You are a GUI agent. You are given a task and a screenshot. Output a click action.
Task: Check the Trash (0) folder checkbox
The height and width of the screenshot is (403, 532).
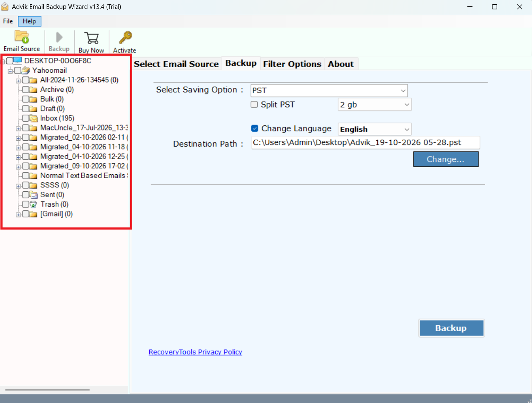(26, 204)
